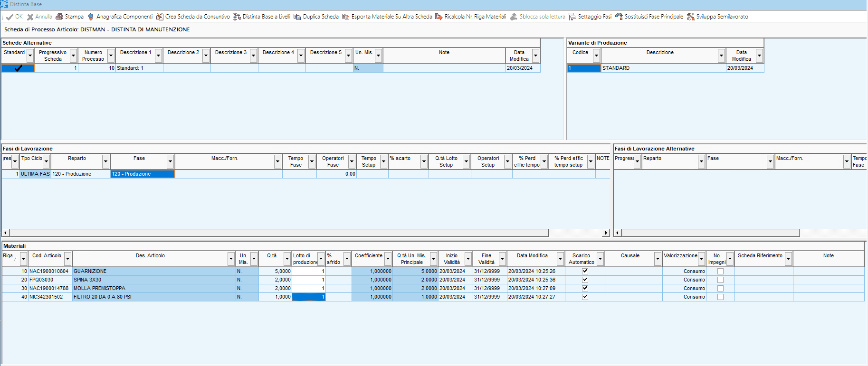Toggle Scarico Automatico for FILTRO 20 row
The width and height of the screenshot is (868, 366).
[585, 297]
